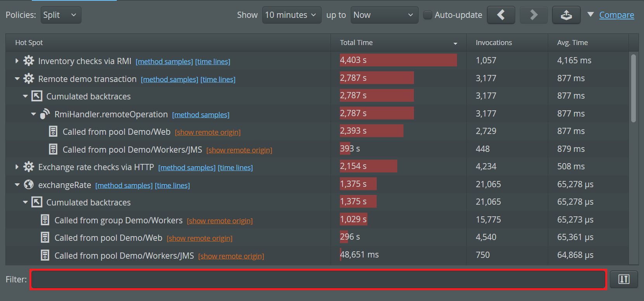Open the Policies Split dropdown
Image resolution: width=644 pixels, height=301 pixels.
[x=61, y=15]
